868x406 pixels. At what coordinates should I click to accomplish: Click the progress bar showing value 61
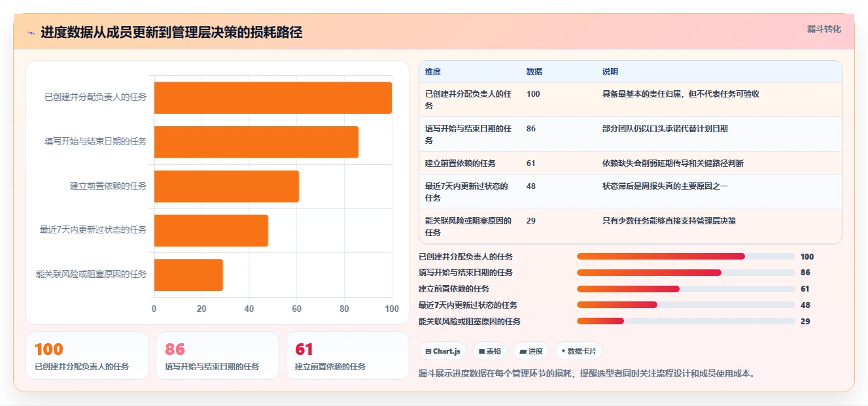[686, 288]
